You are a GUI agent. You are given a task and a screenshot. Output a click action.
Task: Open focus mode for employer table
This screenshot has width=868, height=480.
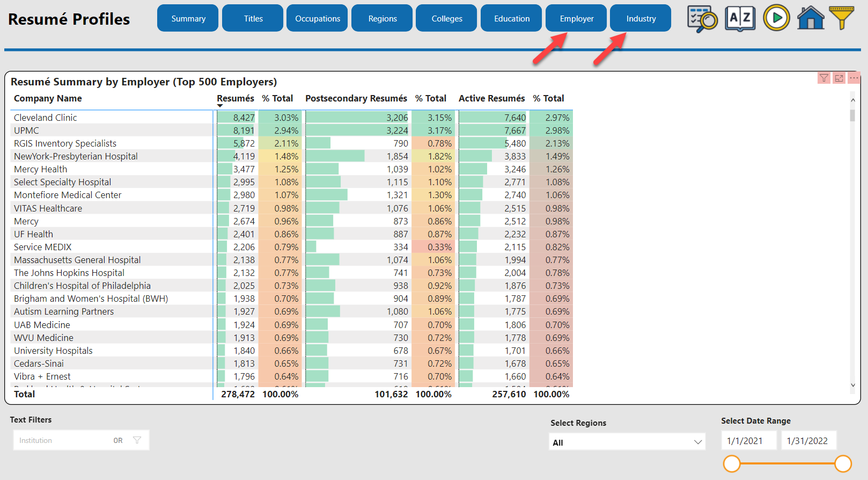click(x=839, y=78)
